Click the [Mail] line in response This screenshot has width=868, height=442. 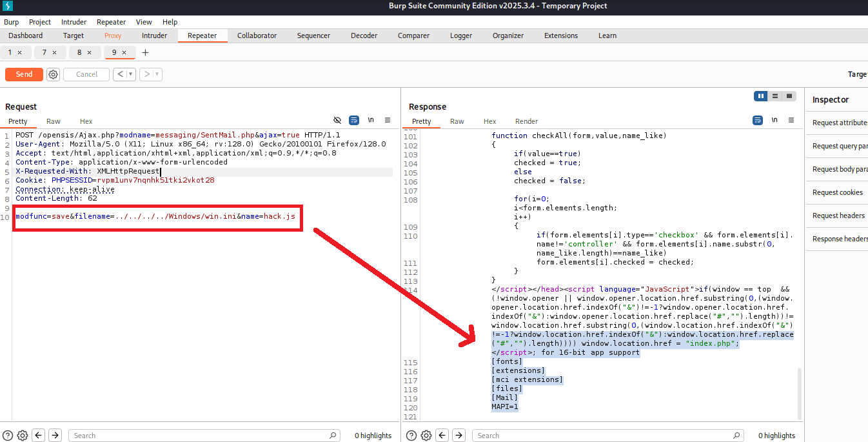coord(505,397)
